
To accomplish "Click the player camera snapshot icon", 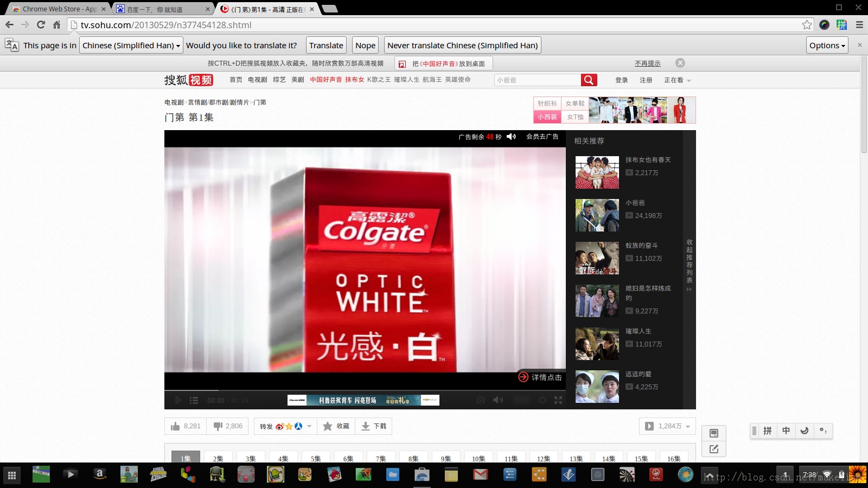I will pyautogui.click(x=481, y=400).
